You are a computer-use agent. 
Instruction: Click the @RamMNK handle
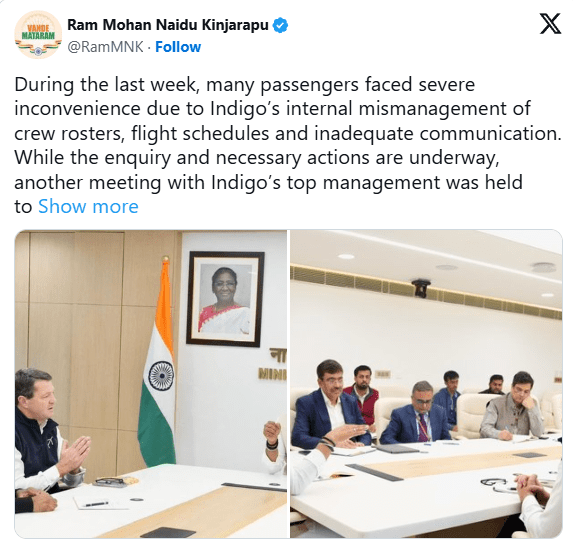pos(106,47)
